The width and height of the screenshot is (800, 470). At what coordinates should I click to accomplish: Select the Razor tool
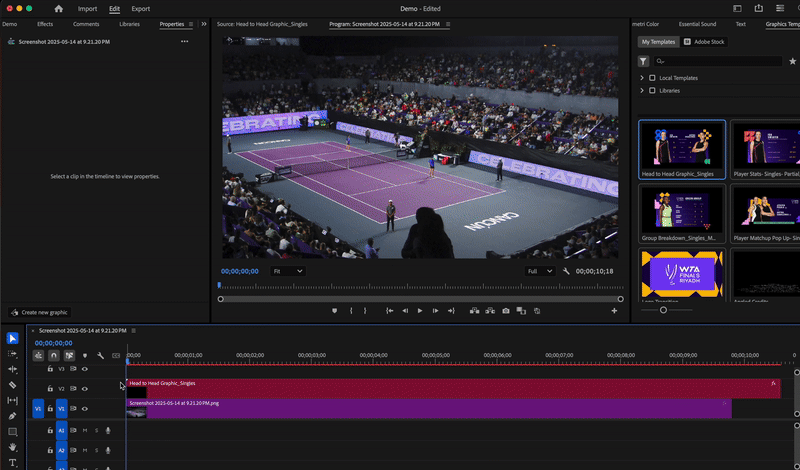pos(13,385)
